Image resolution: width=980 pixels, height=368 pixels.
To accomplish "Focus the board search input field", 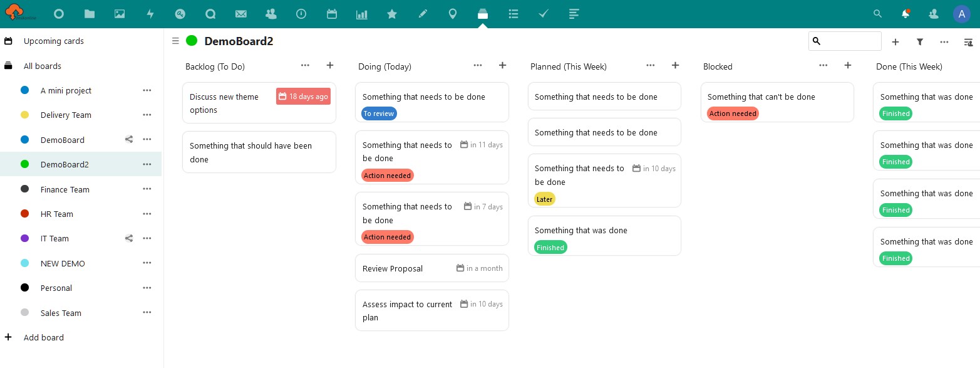I will coord(845,41).
